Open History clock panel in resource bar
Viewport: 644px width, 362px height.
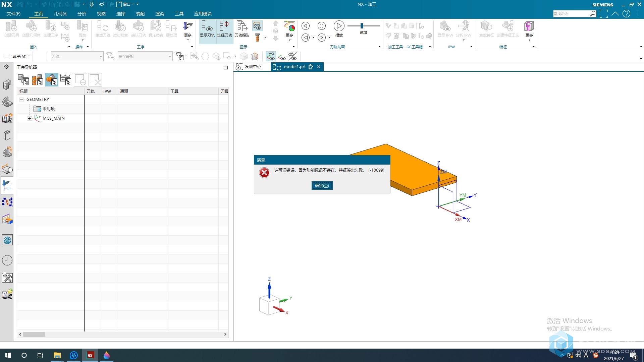coord(7,260)
